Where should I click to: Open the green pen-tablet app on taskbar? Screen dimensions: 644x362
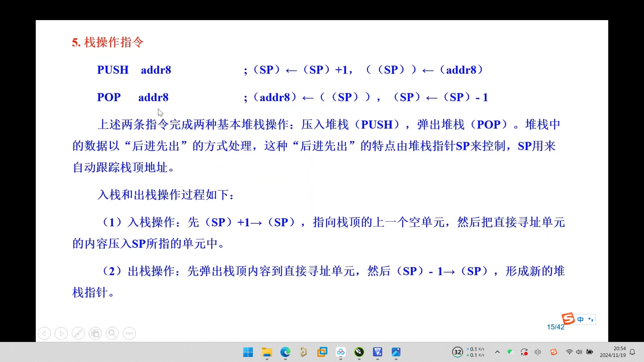point(359,352)
